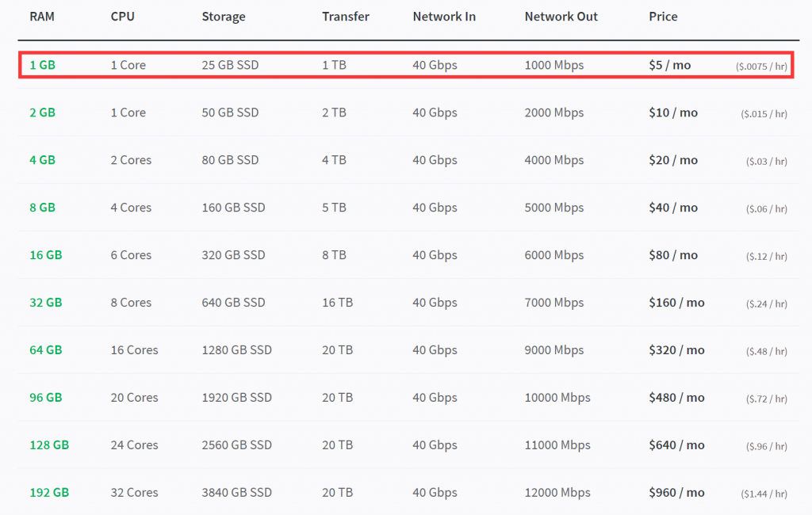Open the 4 GB plan link
The width and height of the screenshot is (812, 515).
click(x=42, y=160)
